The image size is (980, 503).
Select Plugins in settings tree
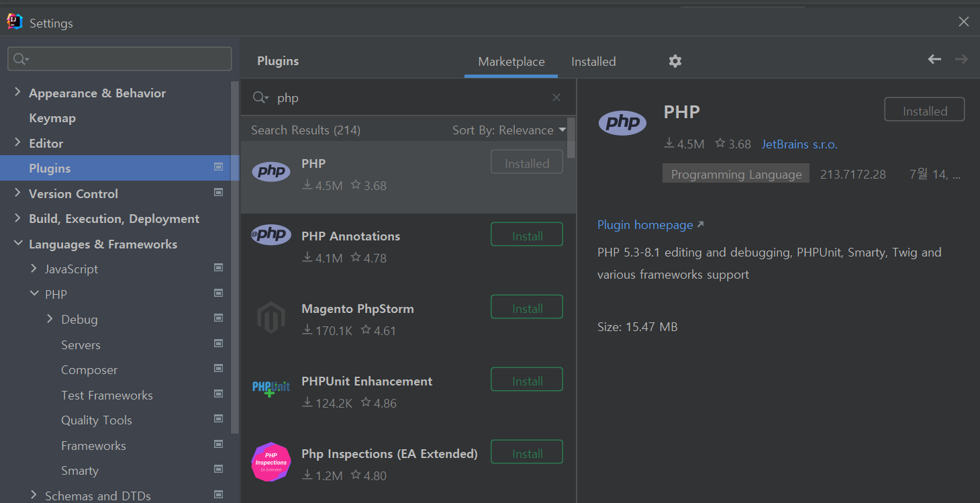(119, 168)
